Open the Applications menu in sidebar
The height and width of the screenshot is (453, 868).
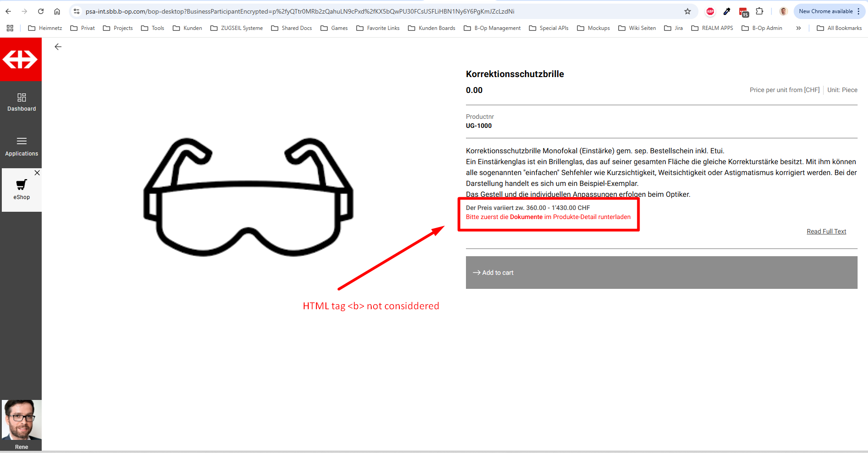(x=21, y=146)
